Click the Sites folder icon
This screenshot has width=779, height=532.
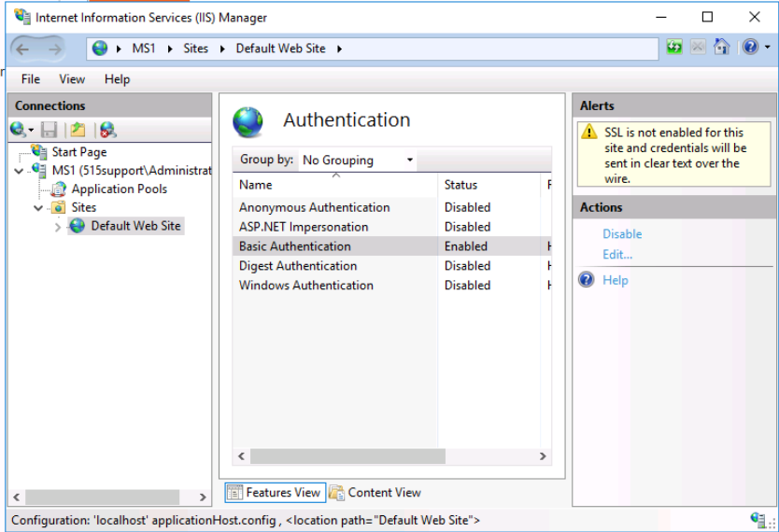pos(58,207)
